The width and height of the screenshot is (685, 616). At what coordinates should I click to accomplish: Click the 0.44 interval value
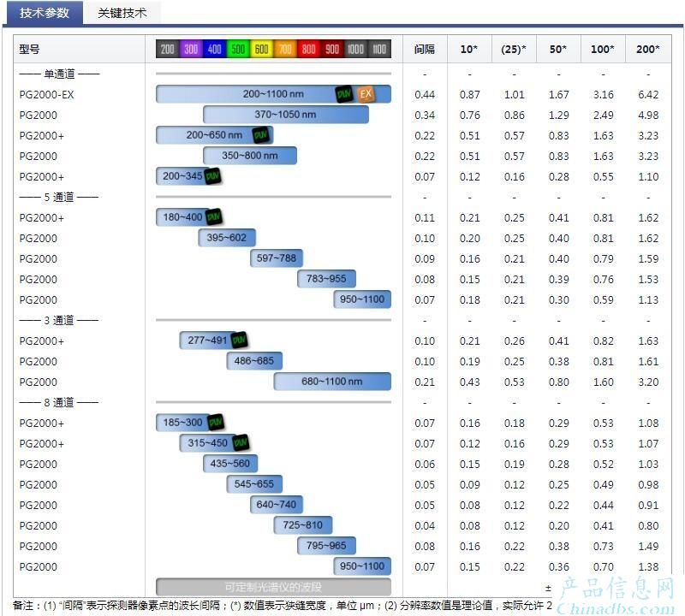tap(425, 94)
